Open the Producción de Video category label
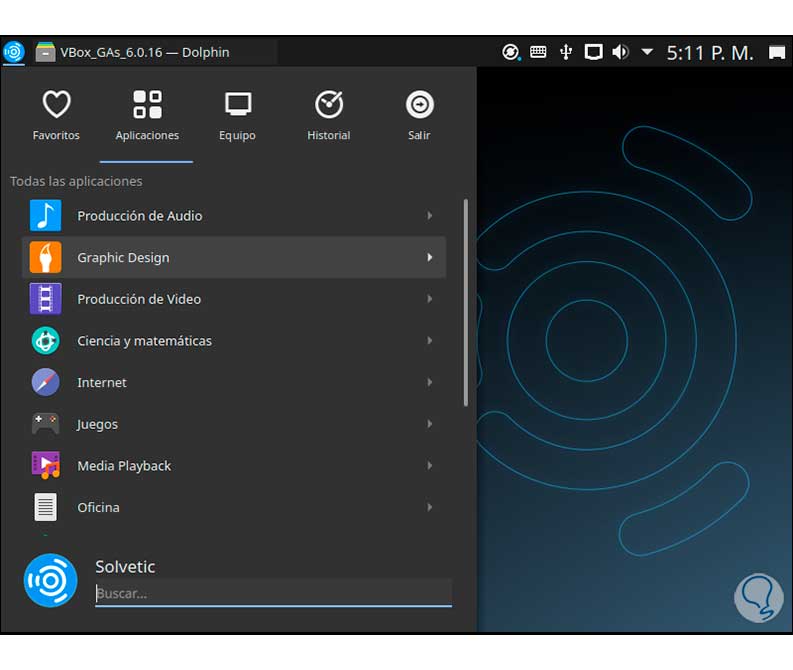This screenshot has height=670, width=793. click(139, 299)
